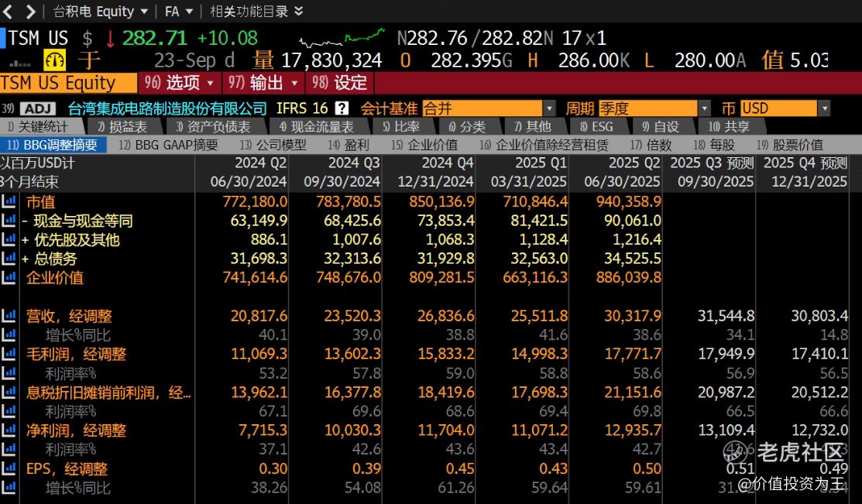
Task: Open the 96) 选项 dropdown
Action: [x=180, y=83]
